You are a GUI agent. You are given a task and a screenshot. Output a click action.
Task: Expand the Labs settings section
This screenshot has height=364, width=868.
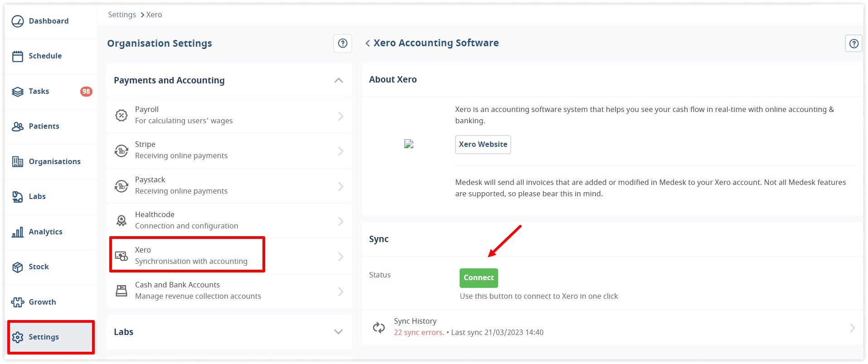[338, 332]
